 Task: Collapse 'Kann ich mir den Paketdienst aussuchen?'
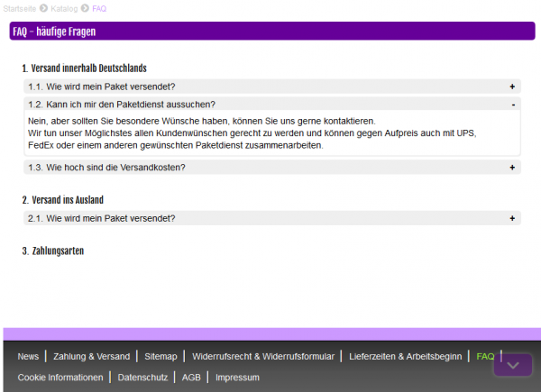pos(122,105)
